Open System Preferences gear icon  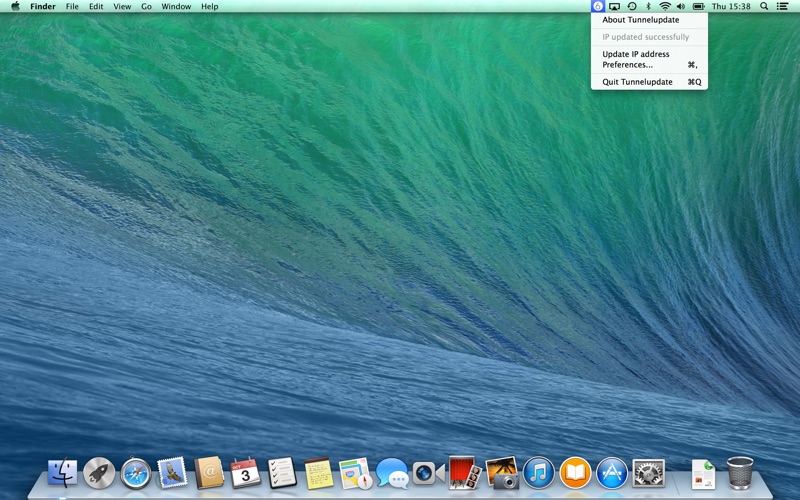[x=648, y=473]
